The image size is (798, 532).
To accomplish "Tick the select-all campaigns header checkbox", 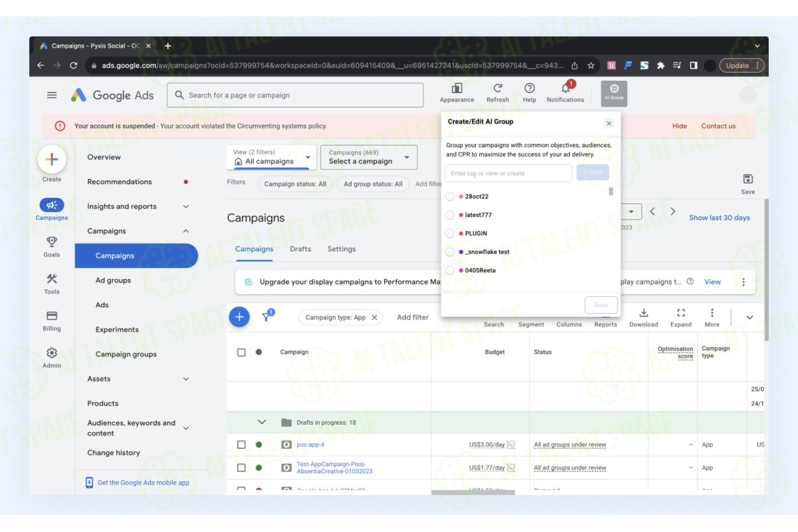I will (x=241, y=352).
